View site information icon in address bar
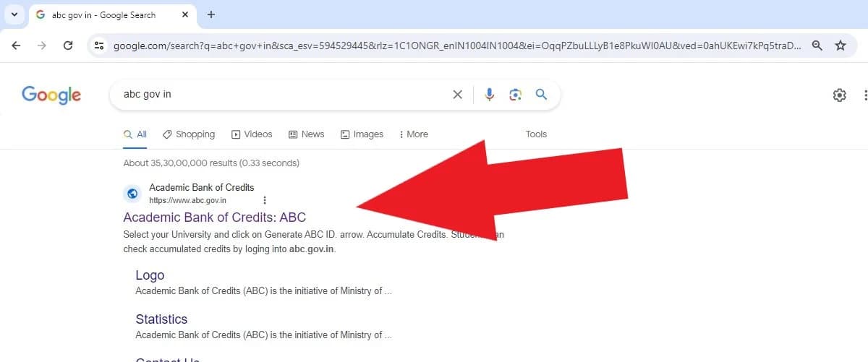This screenshot has height=362, width=868. (100, 46)
